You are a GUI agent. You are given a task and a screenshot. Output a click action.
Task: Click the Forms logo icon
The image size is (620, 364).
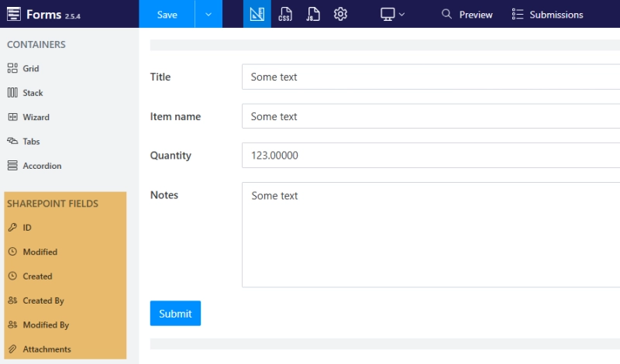[13, 14]
